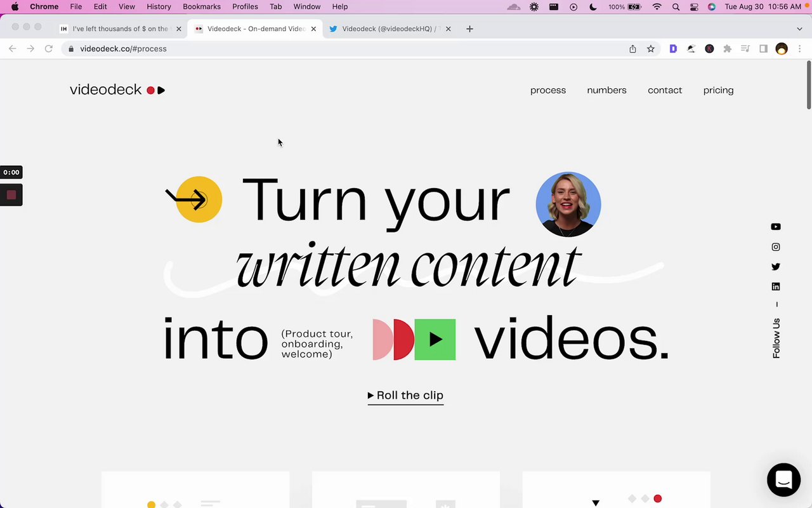Click the cloud menu bar icon
812x508 pixels.
click(x=514, y=6)
